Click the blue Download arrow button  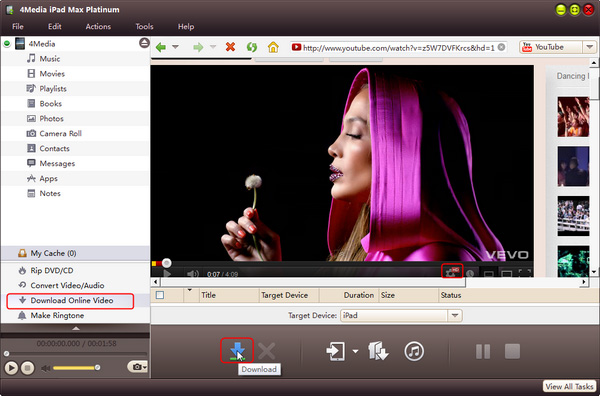(237, 350)
